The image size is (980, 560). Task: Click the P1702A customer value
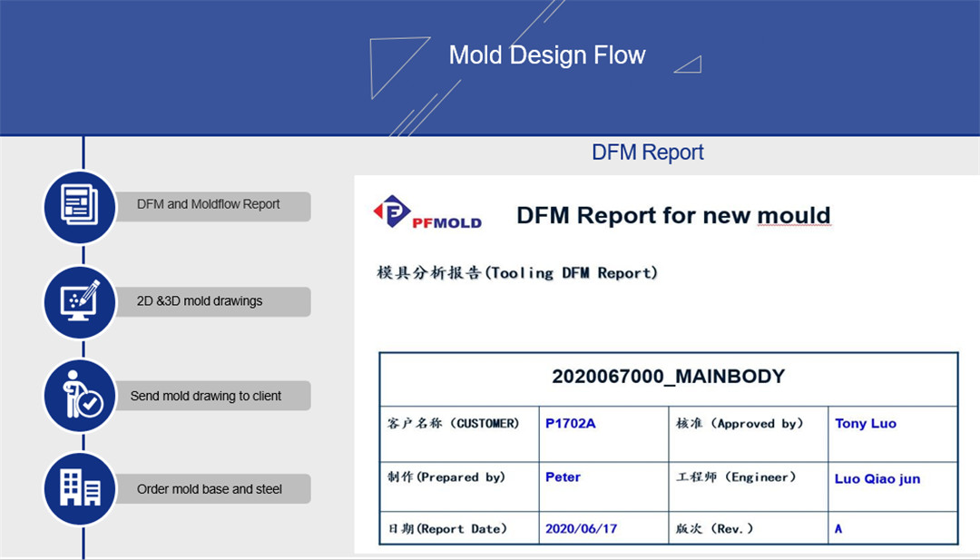coord(571,424)
